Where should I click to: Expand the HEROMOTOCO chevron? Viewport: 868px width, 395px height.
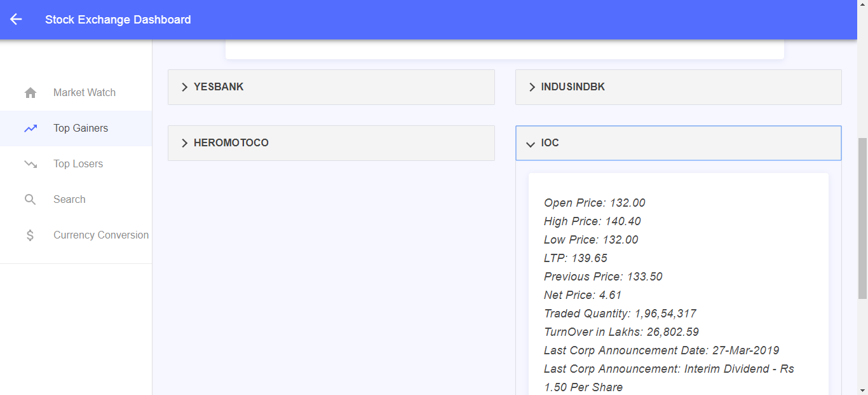coord(184,143)
